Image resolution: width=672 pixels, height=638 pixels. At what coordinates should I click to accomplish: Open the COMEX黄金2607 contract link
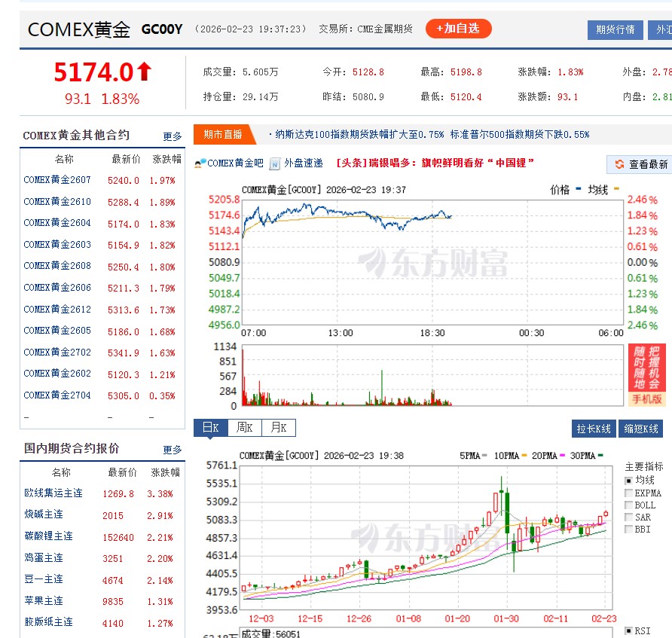(57, 181)
